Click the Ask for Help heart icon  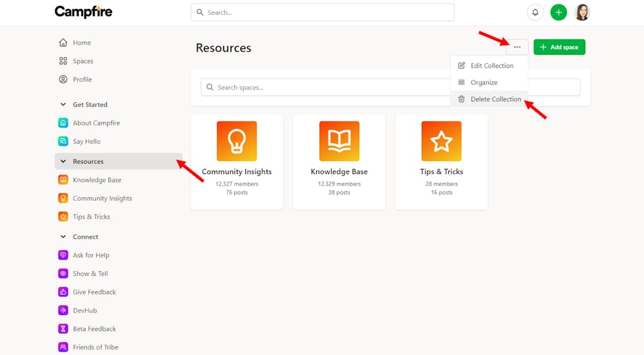[63, 255]
